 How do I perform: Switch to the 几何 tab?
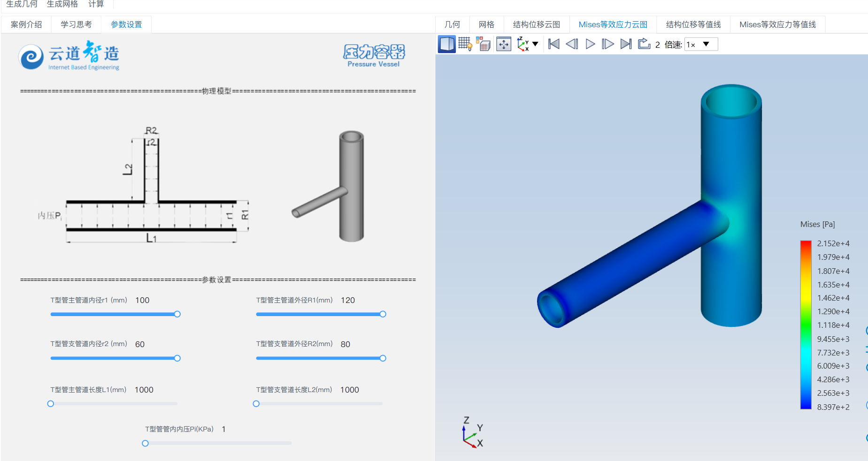452,24
